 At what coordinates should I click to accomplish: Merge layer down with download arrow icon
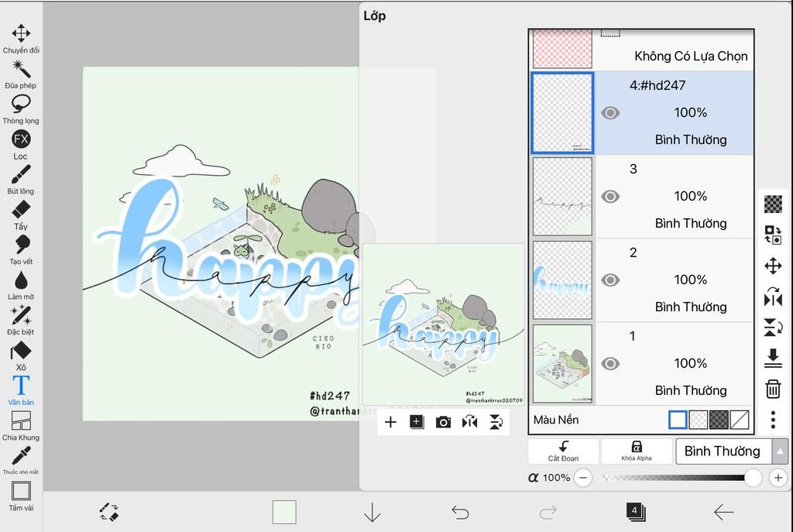pos(773,358)
